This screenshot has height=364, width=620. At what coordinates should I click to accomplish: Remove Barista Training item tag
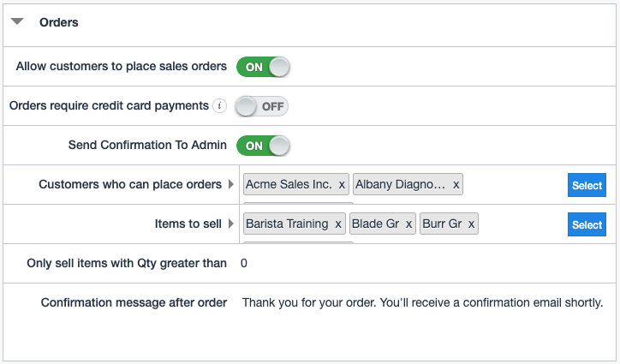click(x=338, y=224)
